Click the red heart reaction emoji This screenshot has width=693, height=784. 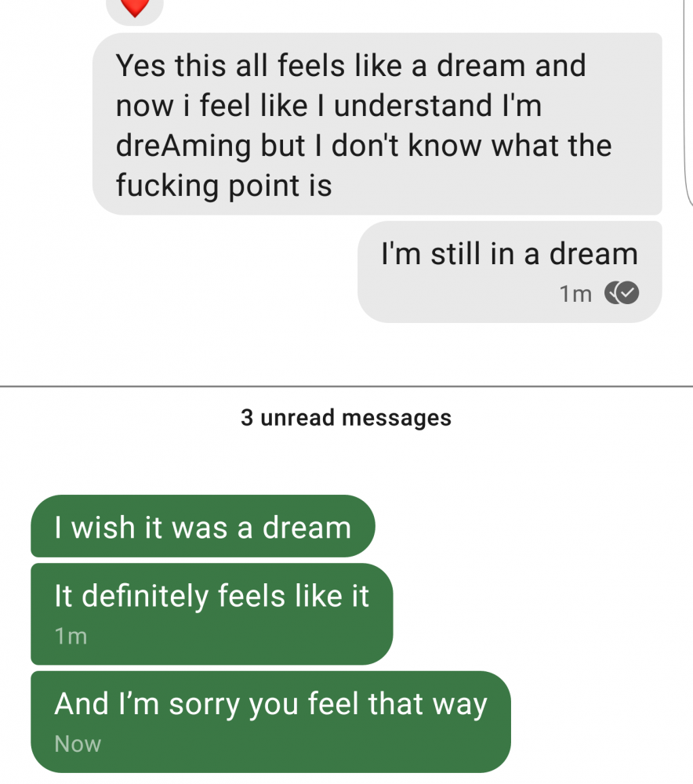pos(134,8)
